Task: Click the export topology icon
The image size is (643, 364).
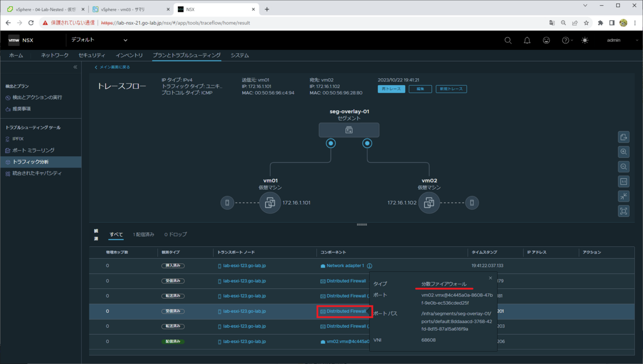Action: point(624,136)
